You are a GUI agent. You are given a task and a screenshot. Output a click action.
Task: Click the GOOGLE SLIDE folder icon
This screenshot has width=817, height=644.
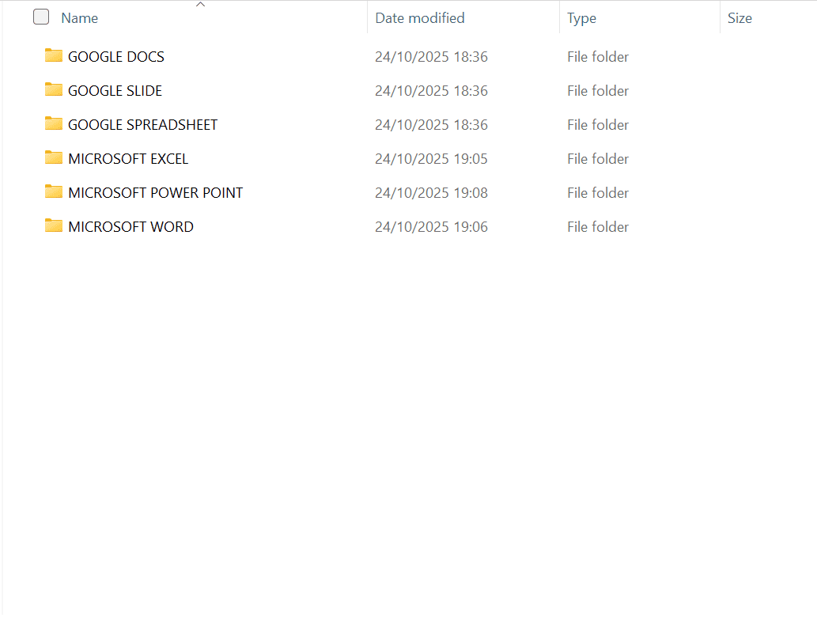tap(54, 89)
